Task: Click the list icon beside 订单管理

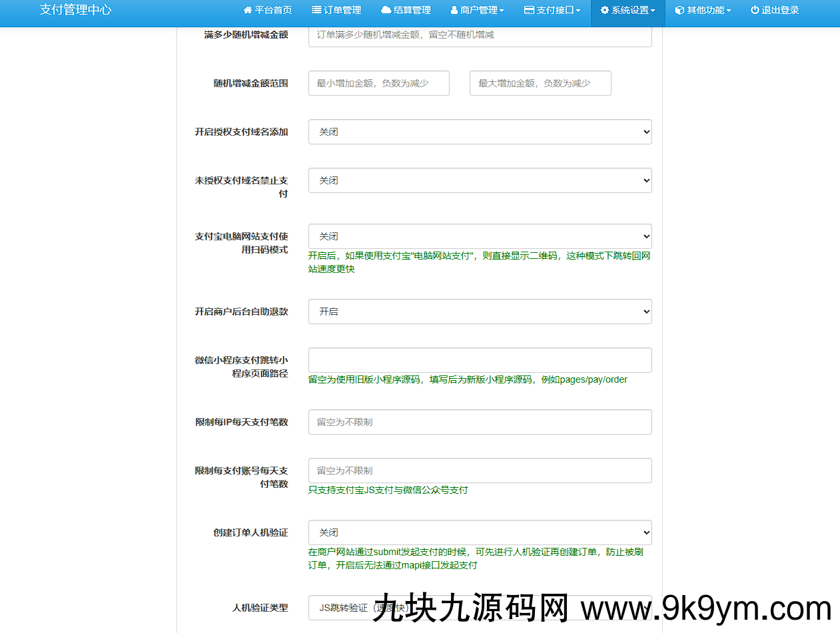Action: (316, 11)
